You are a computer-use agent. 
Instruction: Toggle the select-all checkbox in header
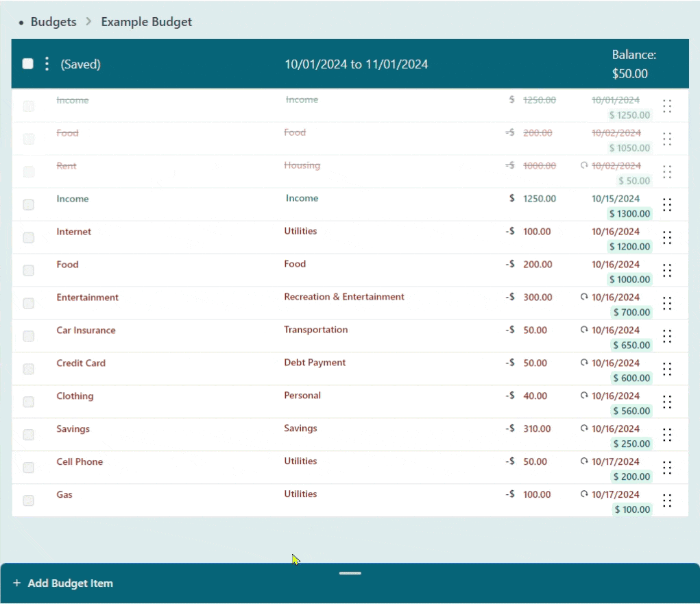click(27, 64)
